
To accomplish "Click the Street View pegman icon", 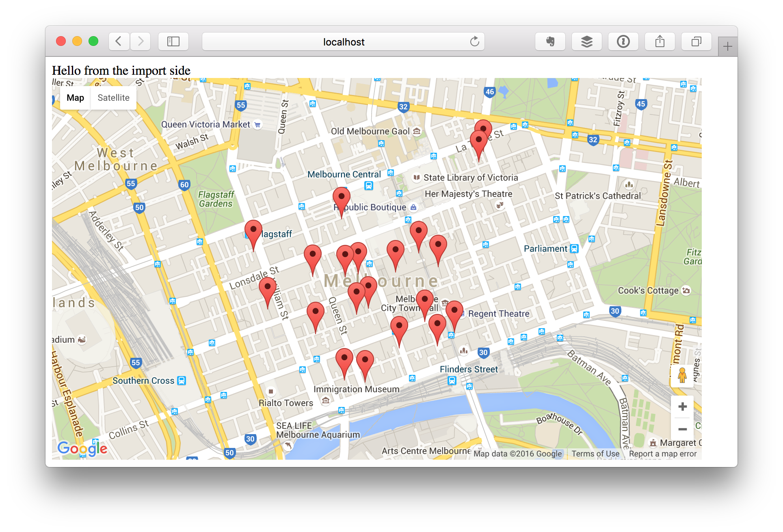I will [x=682, y=375].
